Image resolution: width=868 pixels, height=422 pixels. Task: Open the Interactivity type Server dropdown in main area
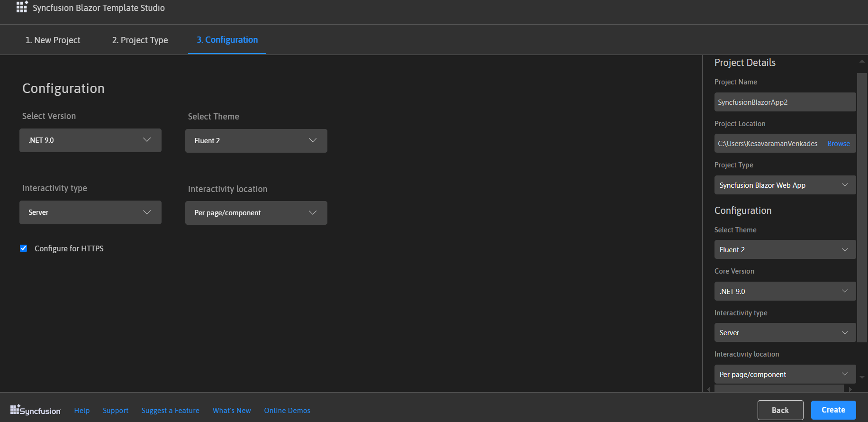(x=90, y=212)
